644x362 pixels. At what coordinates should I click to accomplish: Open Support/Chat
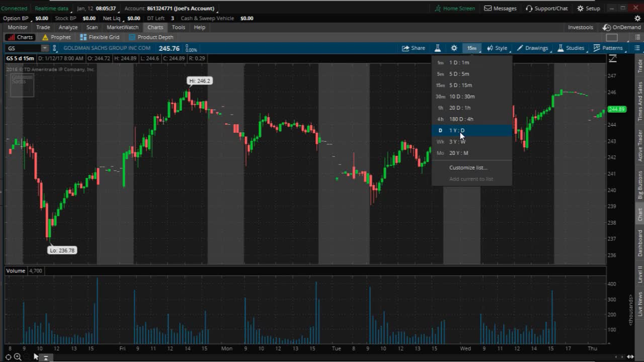547,8
